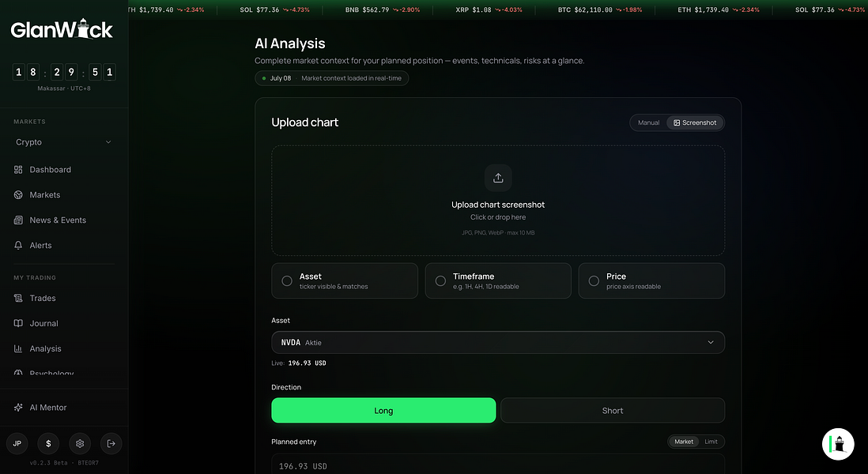Switch upload mode to Manual
The width and height of the screenshot is (868, 474).
coord(648,122)
